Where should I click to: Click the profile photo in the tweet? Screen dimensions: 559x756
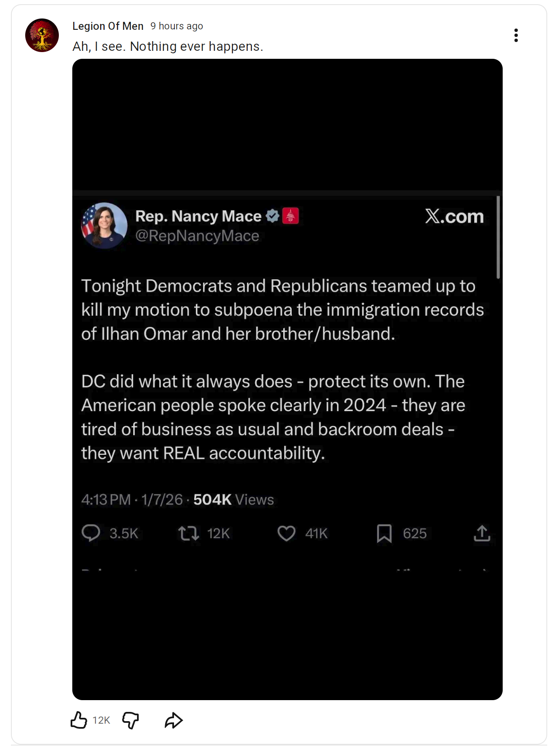[x=104, y=226]
